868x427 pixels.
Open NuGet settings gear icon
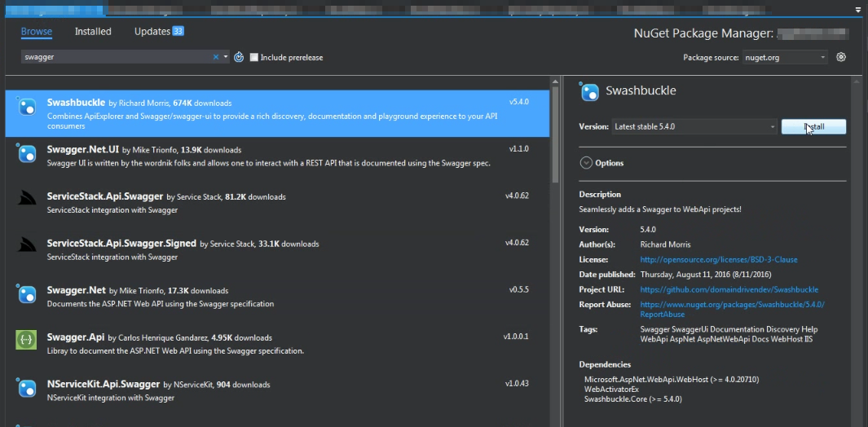coord(841,57)
